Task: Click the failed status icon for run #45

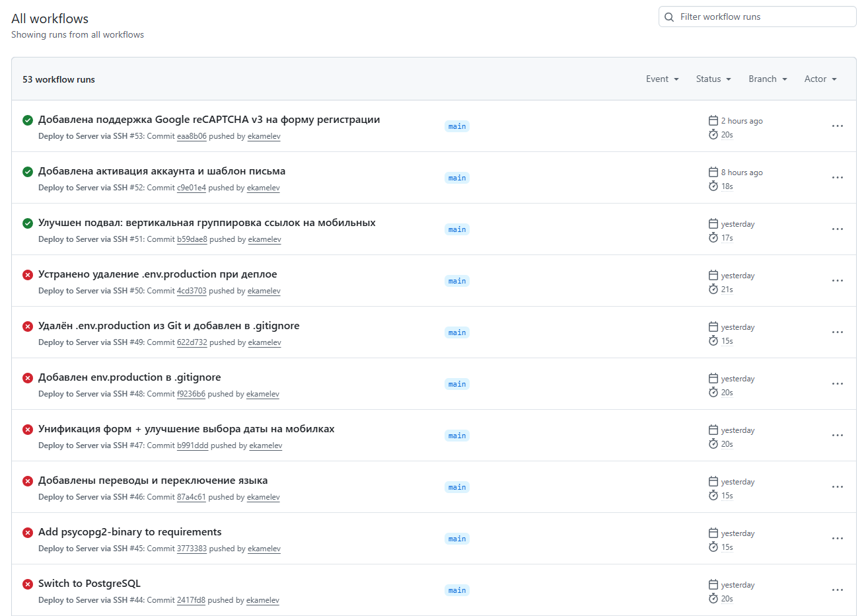Action: click(x=28, y=533)
